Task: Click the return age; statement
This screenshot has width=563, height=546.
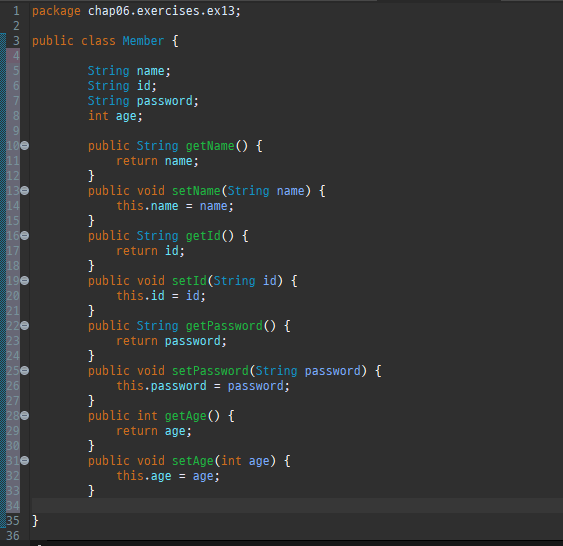Action: (x=154, y=431)
